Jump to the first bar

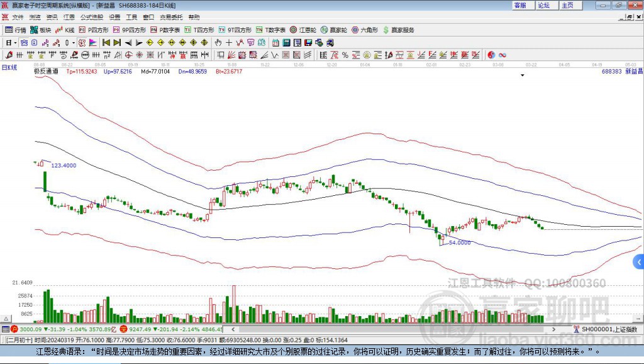[106, 43]
